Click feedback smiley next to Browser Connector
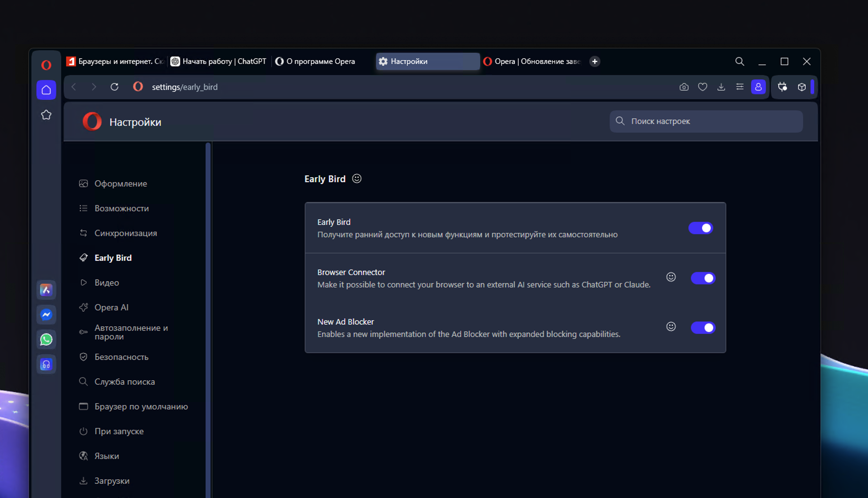Image resolution: width=868 pixels, height=498 pixels. [x=671, y=277]
